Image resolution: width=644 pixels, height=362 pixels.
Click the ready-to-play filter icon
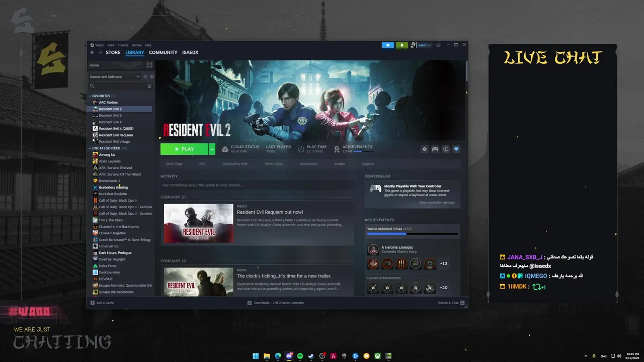151,77
